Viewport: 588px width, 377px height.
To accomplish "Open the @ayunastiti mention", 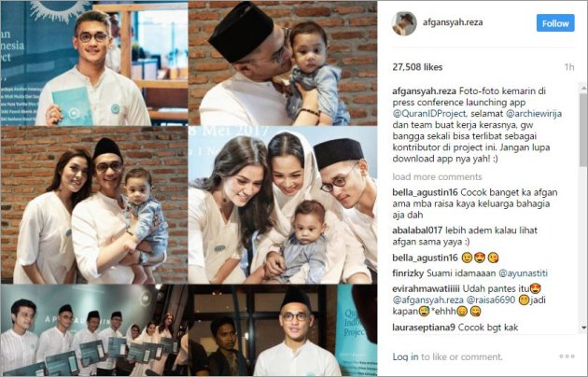I will [523, 273].
